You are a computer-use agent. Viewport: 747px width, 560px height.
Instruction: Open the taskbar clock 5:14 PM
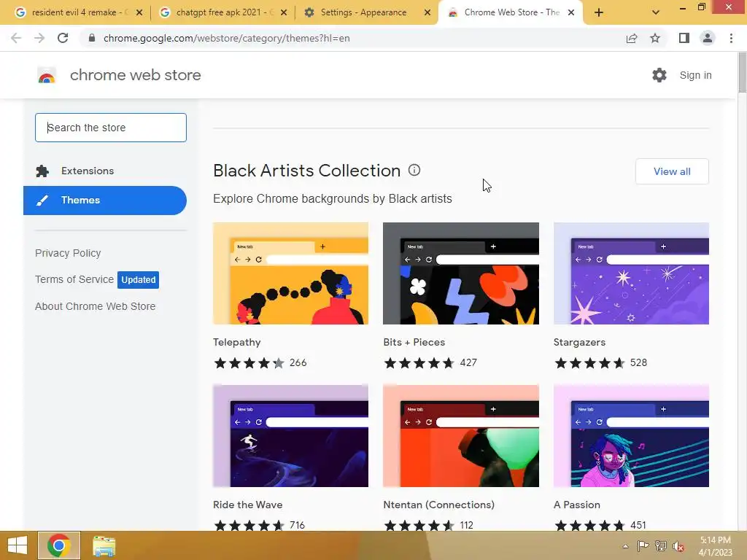(x=716, y=546)
